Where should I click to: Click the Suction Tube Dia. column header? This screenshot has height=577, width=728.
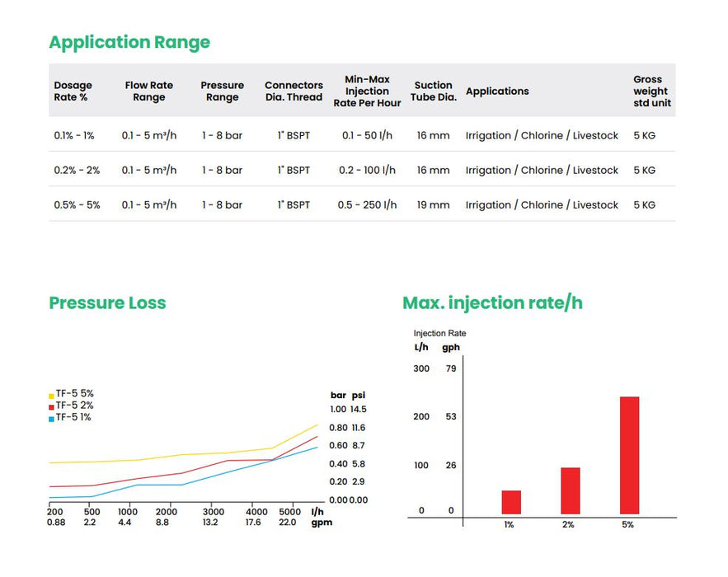pyautogui.click(x=434, y=91)
